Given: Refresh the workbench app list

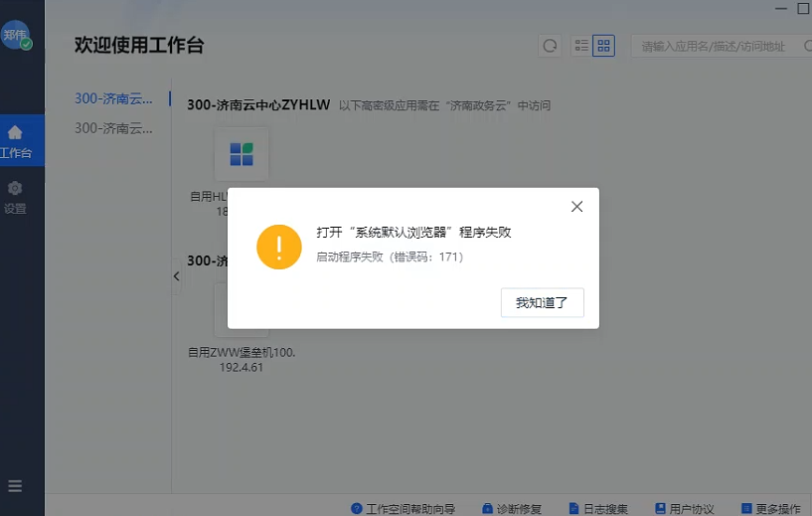Looking at the screenshot, I should coord(550,46).
